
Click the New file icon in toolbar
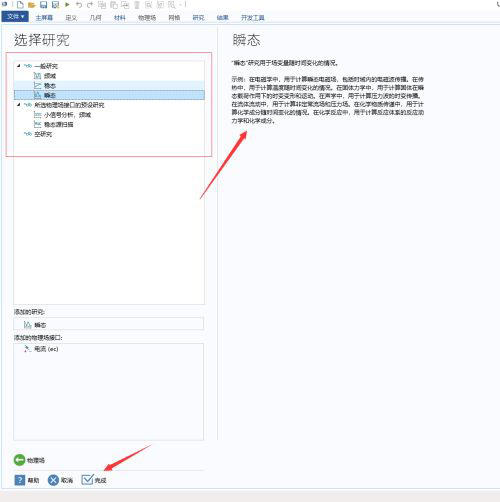20,5
